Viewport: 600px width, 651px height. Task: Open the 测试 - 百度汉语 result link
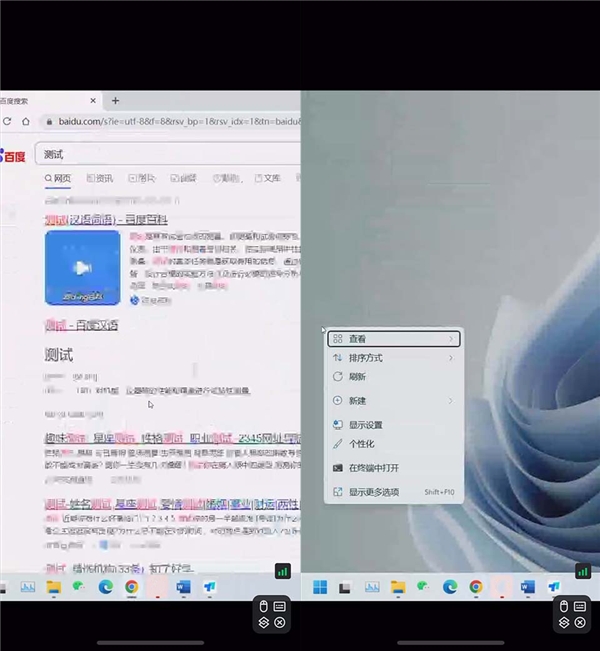(x=81, y=325)
